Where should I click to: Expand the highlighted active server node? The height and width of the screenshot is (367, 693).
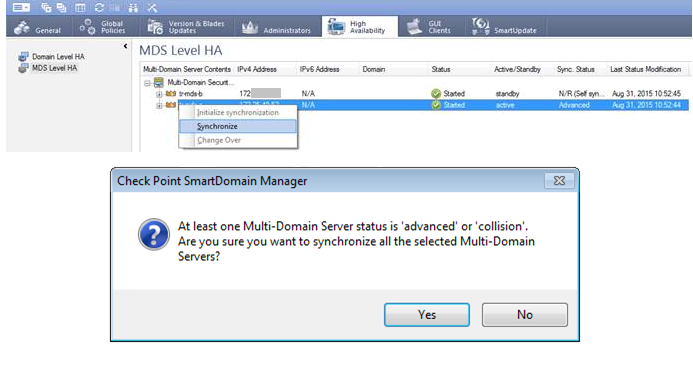[159, 105]
